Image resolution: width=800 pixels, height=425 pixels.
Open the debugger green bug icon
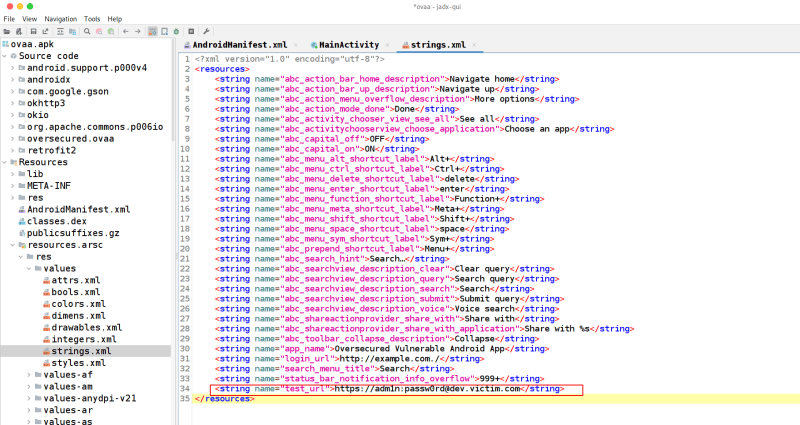click(177, 32)
